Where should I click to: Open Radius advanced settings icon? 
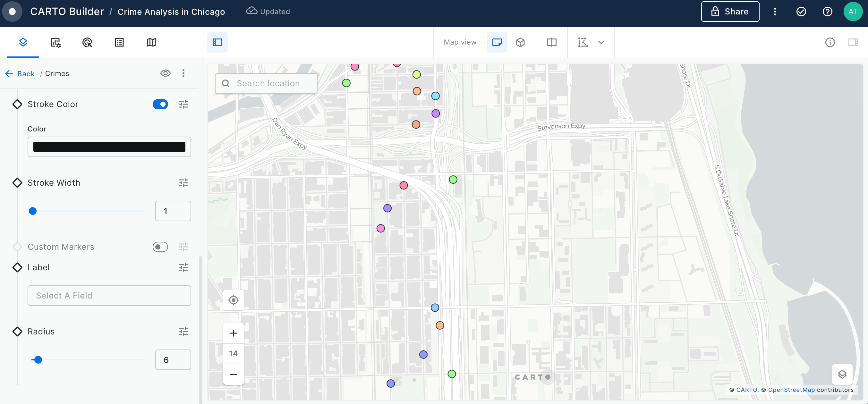tap(183, 332)
